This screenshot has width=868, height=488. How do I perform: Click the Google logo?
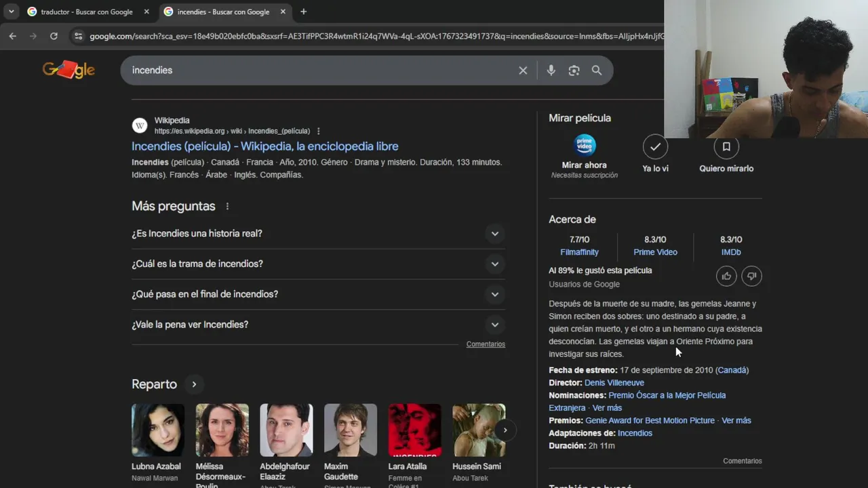pos(68,70)
